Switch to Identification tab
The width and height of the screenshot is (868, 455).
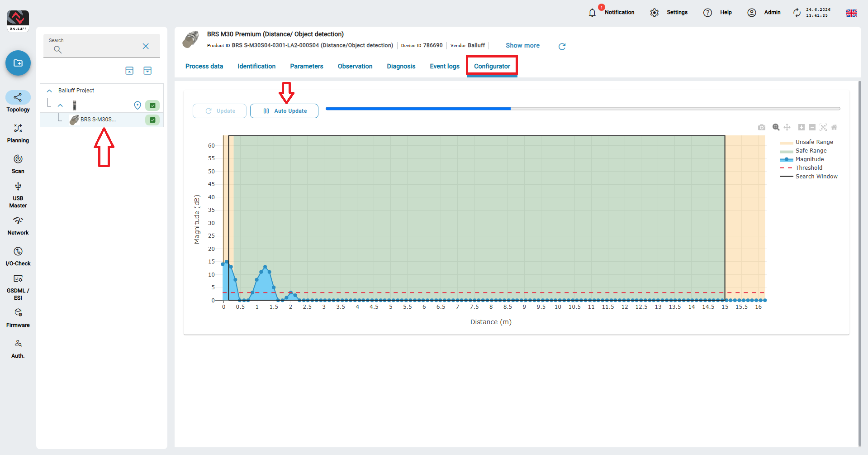click(256, 66)
